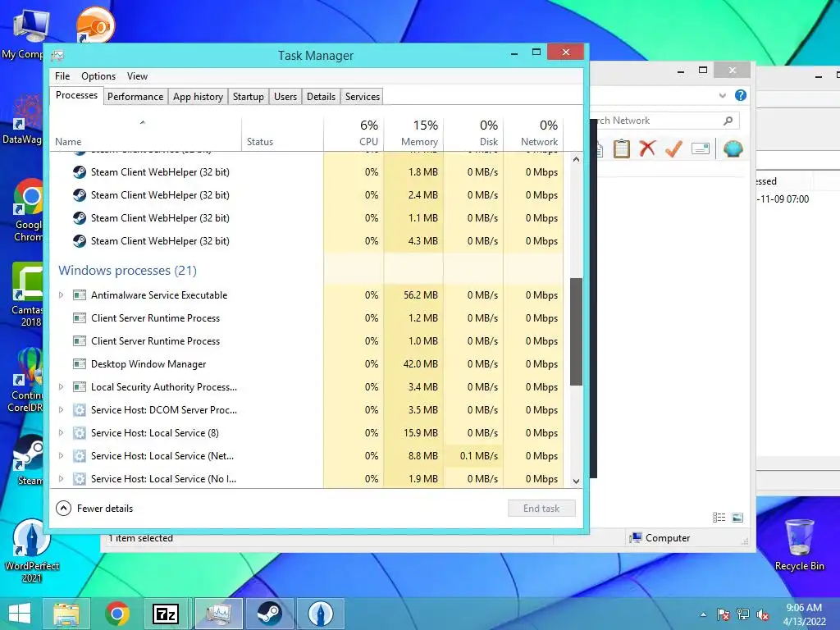The width and height of the screenshot is (840, 630).
Task: Sort by the Status column header
Action: [282, 133]
